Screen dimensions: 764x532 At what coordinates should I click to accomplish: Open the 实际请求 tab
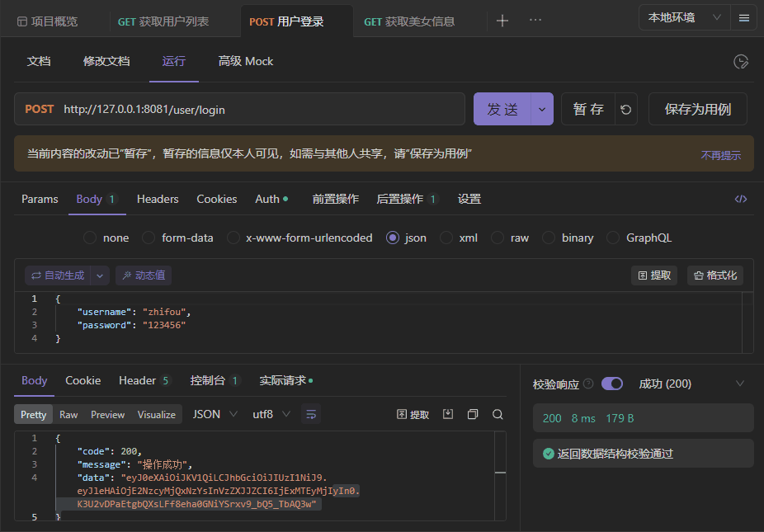point(286,380)
